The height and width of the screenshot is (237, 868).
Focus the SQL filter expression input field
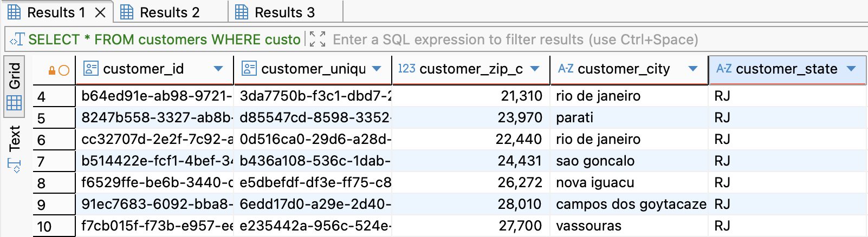515,40
